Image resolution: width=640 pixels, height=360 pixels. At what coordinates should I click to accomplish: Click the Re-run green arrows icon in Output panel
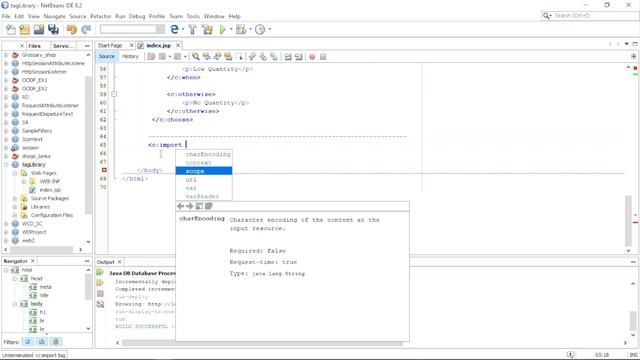click(x=100, y=272)
